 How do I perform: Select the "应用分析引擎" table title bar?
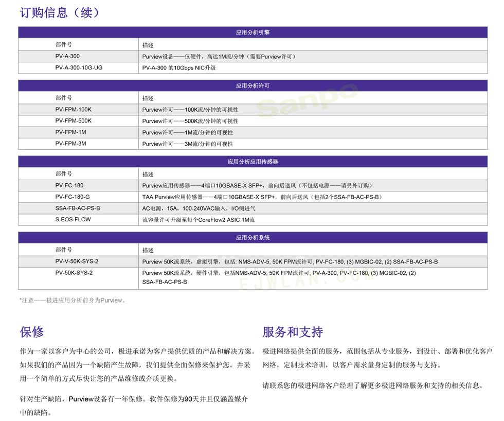[x=253, y=32]
